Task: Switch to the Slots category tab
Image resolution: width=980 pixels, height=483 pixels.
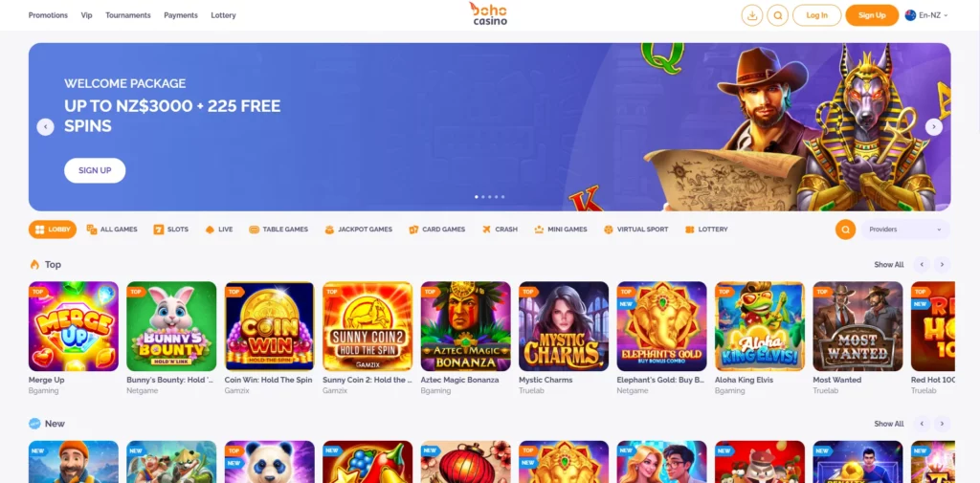Action: [171, 230]
